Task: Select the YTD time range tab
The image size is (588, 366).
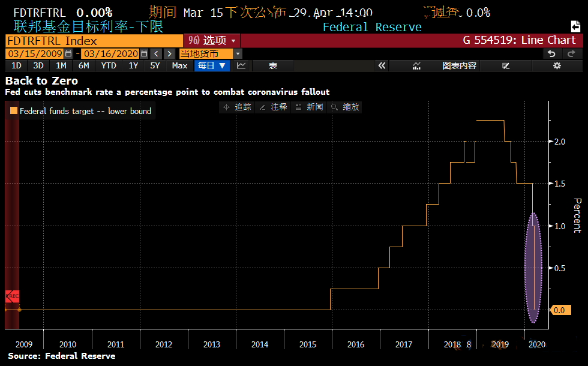Action: 109,65
